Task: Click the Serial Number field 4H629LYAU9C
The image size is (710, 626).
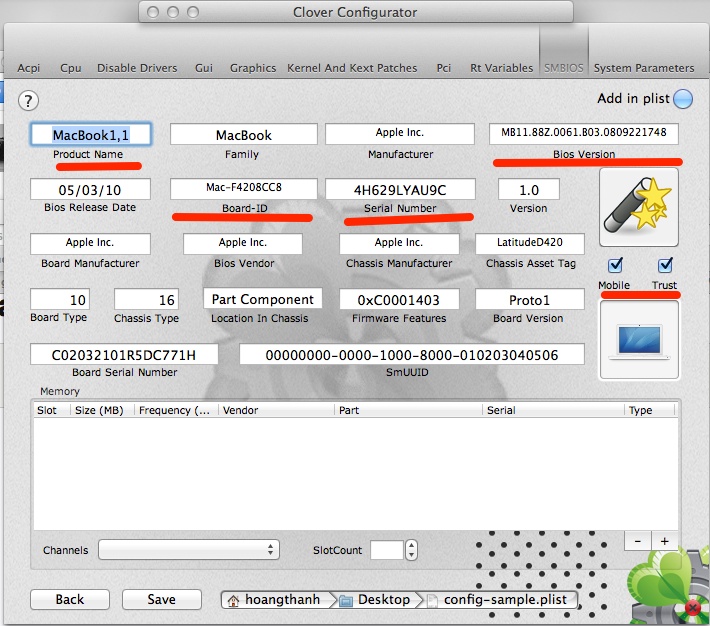Action: point(400,189)
